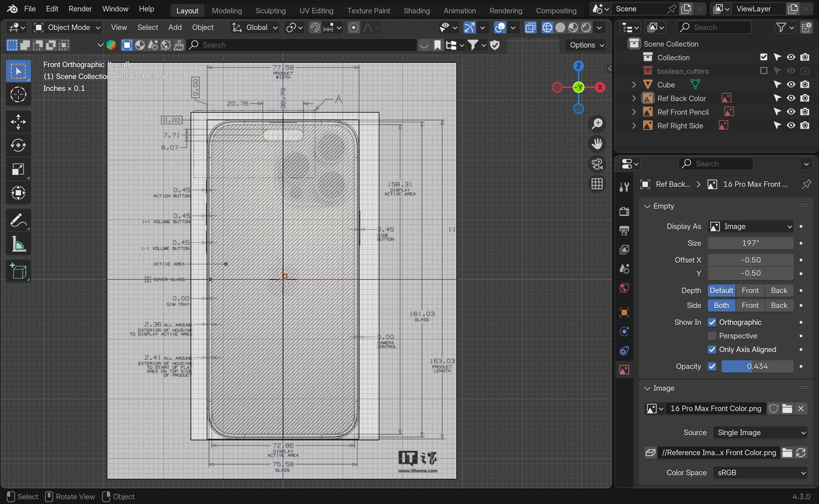Select the Select Box tool
The height and width of the screenshot is (504, 819).
click(19, 70)
